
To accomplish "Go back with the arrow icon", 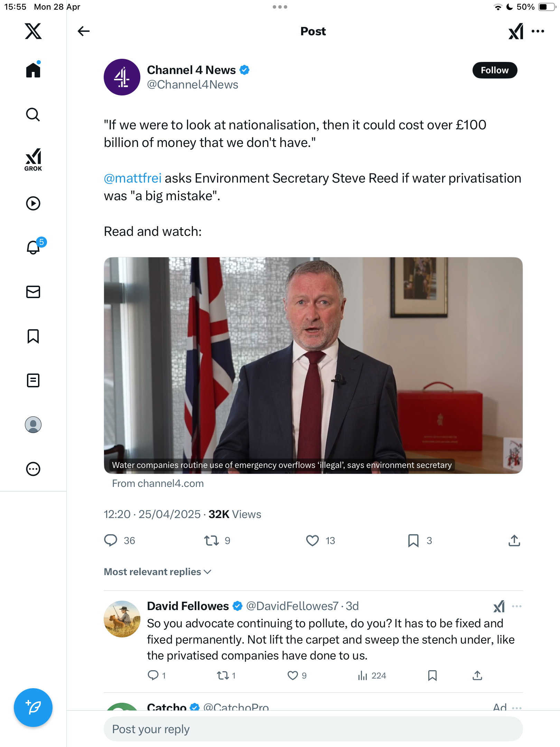I will click(83, 31).
